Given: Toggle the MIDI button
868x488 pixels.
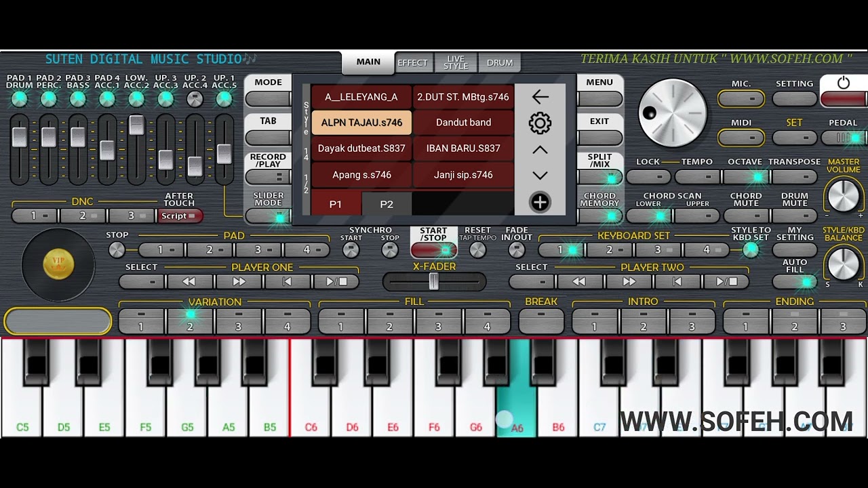Looking at the screenshot, I should (741, 138).
